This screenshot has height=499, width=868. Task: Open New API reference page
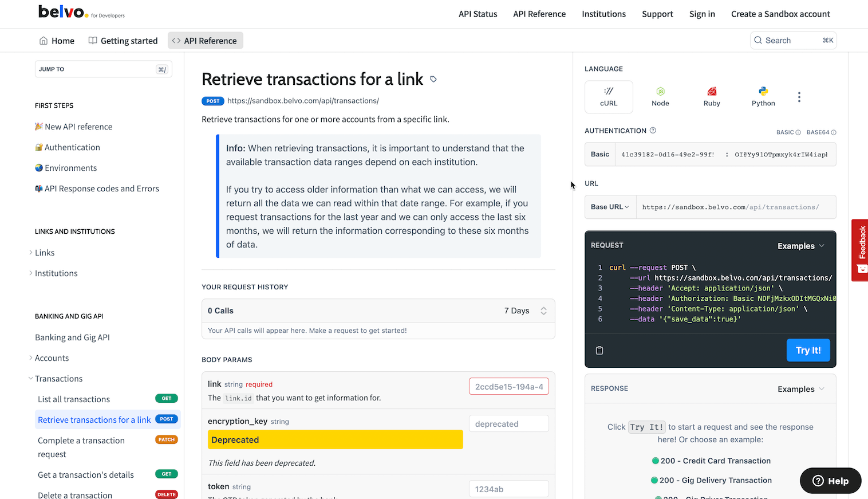pyautogui.click(x=74, y=127)
